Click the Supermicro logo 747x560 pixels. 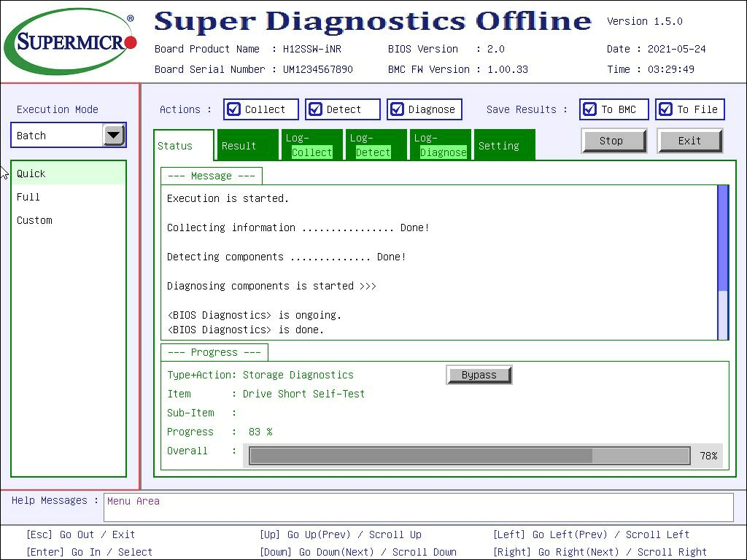point(70,41)
